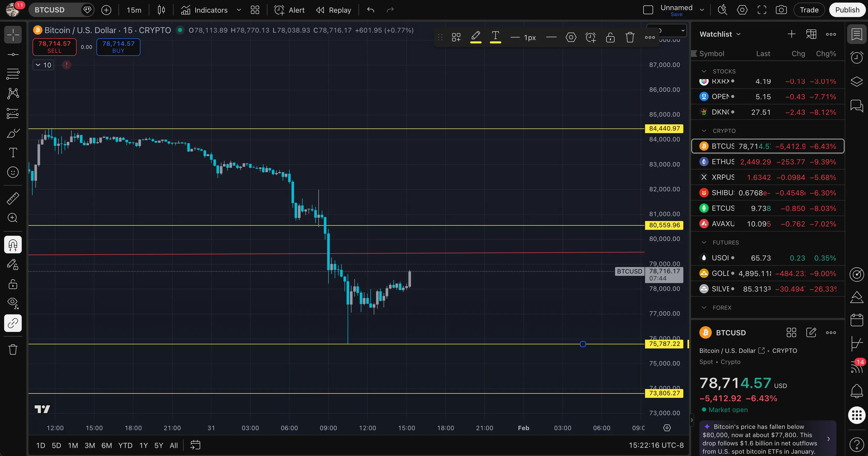Viewport: 868px width, 456px height.
Task: Toggle Magnet mode on
Action: pyautogui.click(x=13, y=245)
